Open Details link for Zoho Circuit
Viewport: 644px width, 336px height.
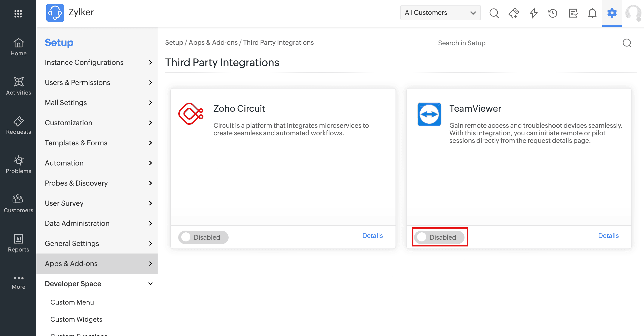point(372,236)
